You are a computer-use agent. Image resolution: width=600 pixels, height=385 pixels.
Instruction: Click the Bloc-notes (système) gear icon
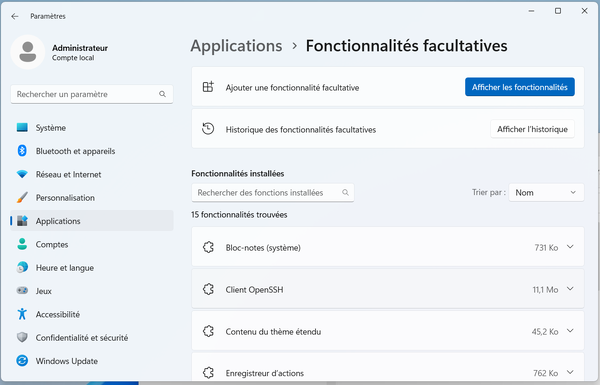208,247
